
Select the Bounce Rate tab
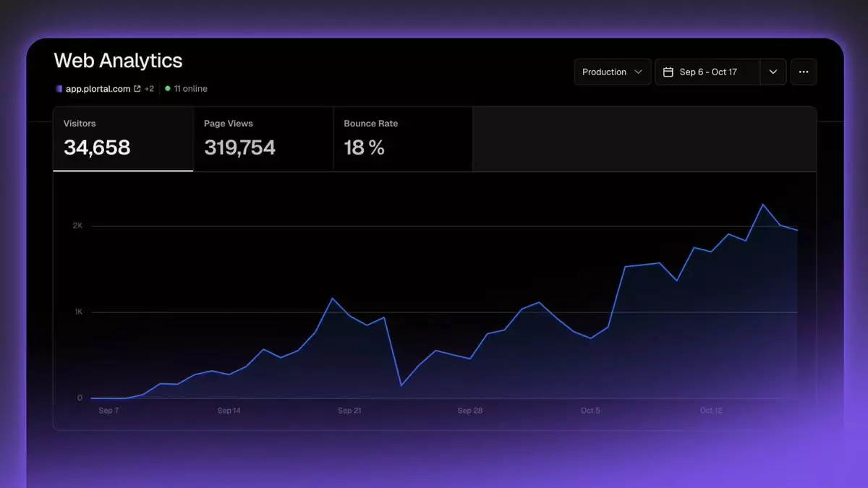(402, 139)
